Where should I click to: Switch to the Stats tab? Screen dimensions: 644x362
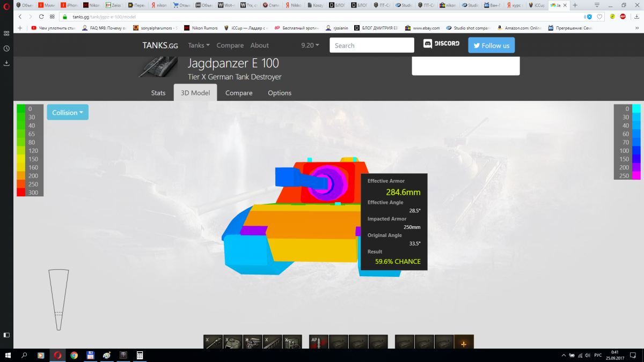click(x=158, y=93)
